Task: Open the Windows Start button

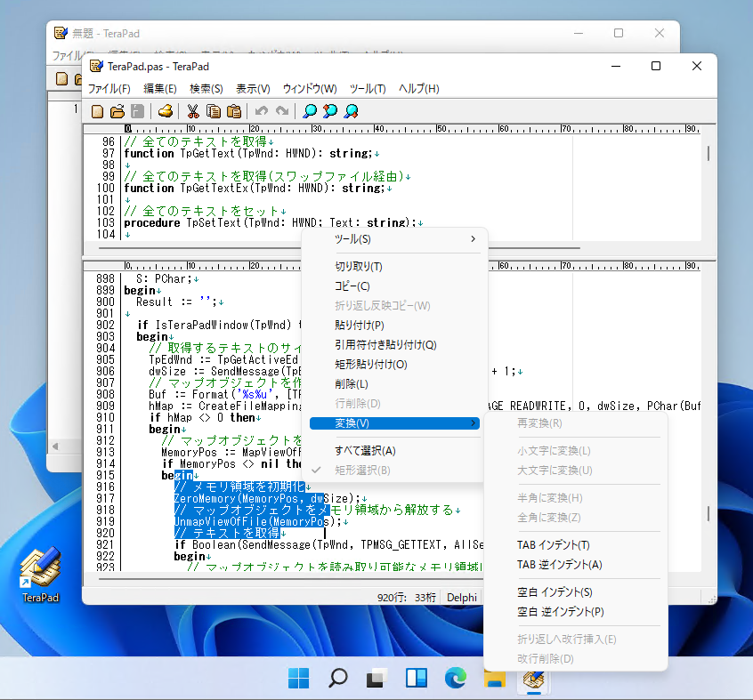Action: (299, 679)
